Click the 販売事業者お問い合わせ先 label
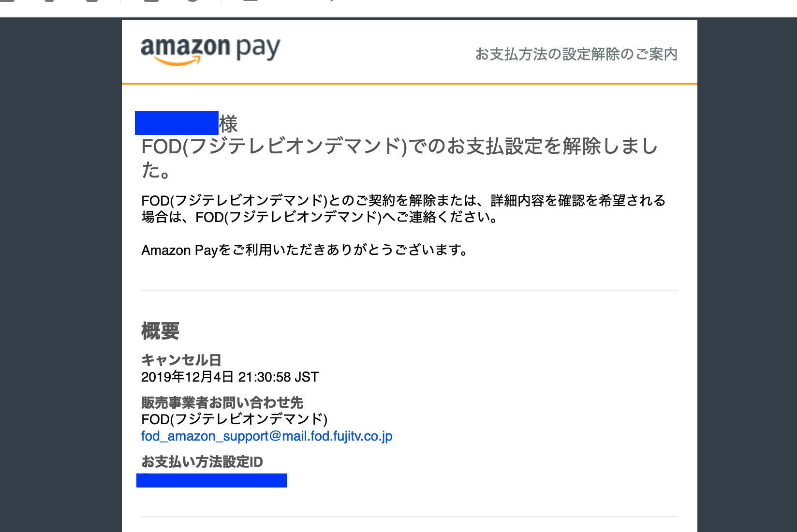The height and width of the screenshot is (532, 797). tap(222, 402)
